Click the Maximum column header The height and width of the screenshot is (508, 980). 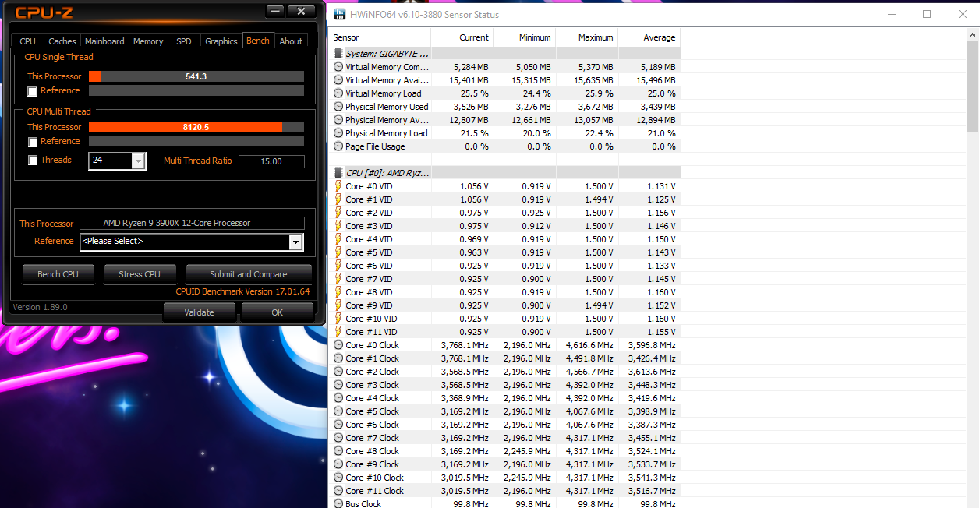587,37
